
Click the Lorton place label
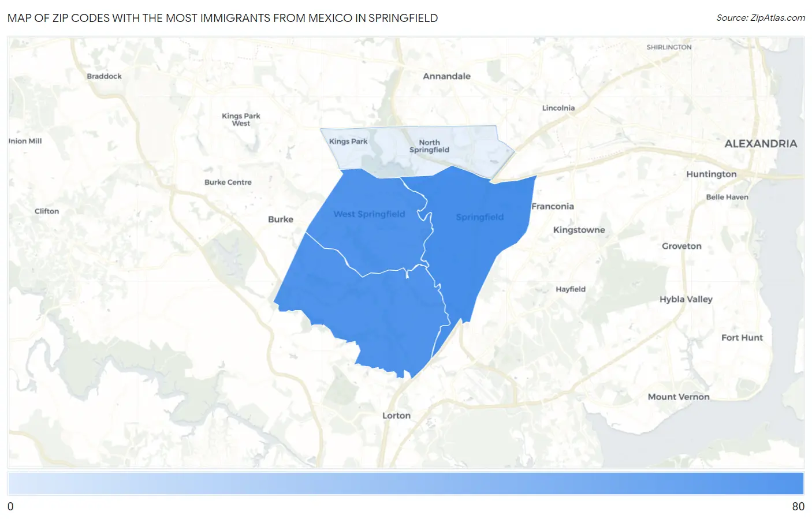(x=396, y=416)
